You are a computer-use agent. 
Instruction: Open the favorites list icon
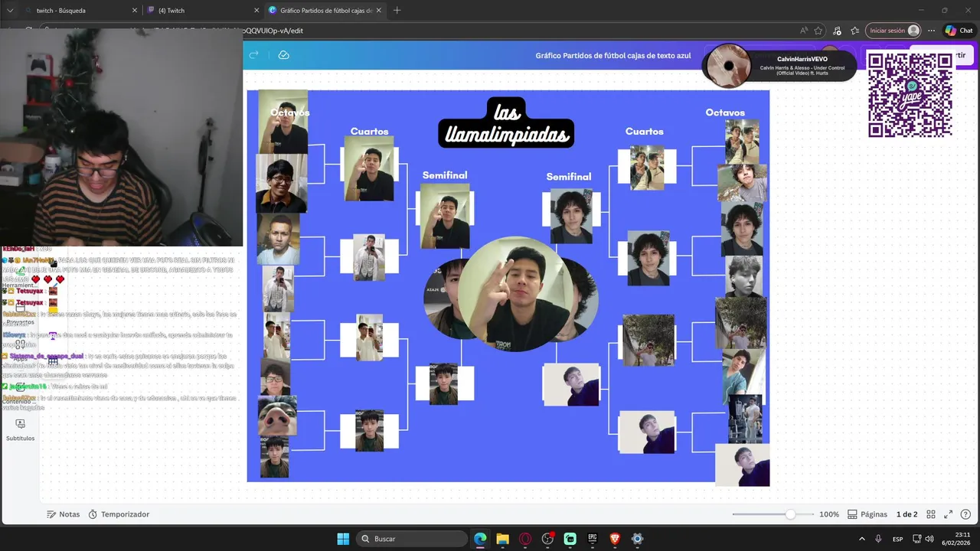[x=854, y=31]
